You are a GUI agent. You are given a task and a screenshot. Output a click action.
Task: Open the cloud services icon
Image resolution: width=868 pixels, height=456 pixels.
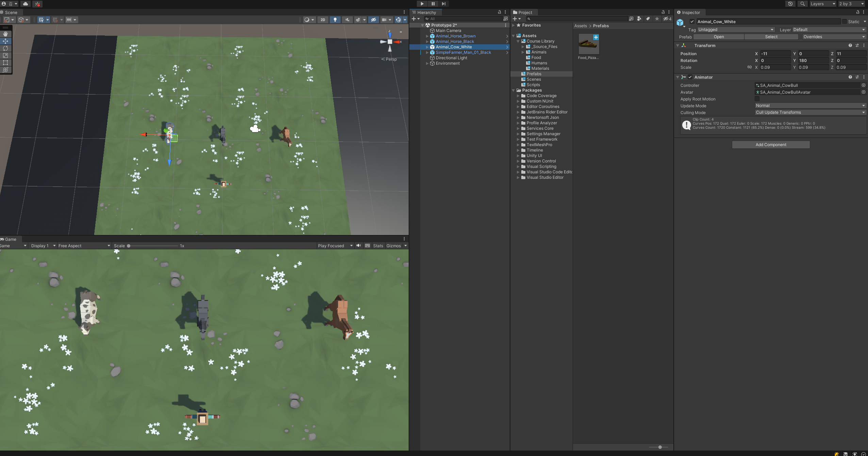26,4
